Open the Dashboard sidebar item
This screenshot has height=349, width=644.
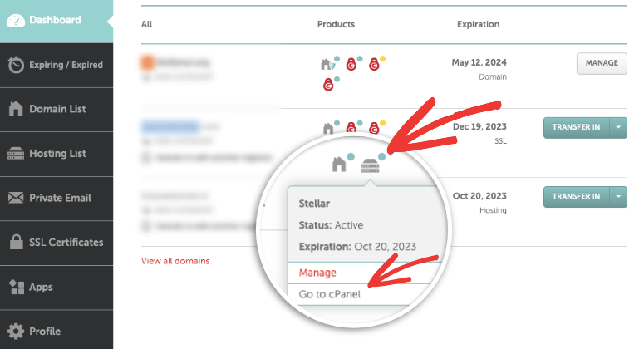click(57, 21)
